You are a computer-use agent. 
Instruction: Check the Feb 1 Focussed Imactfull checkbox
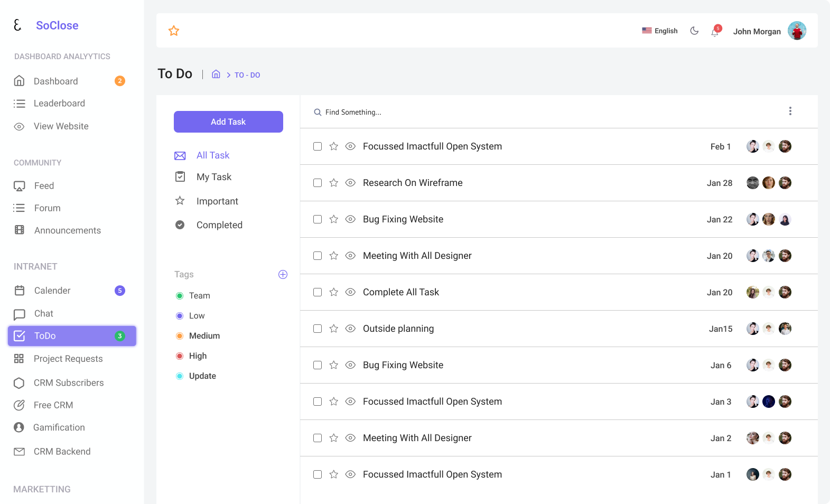point(318,146)
